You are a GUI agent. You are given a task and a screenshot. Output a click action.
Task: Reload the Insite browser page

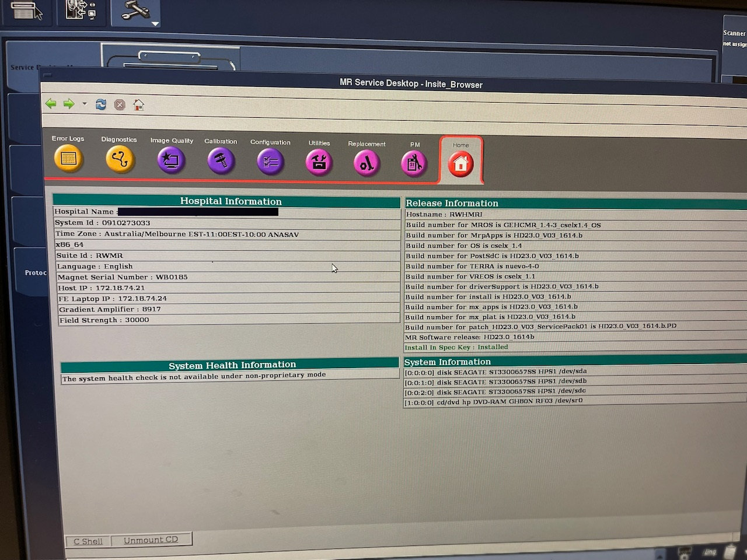coord(101,104)
